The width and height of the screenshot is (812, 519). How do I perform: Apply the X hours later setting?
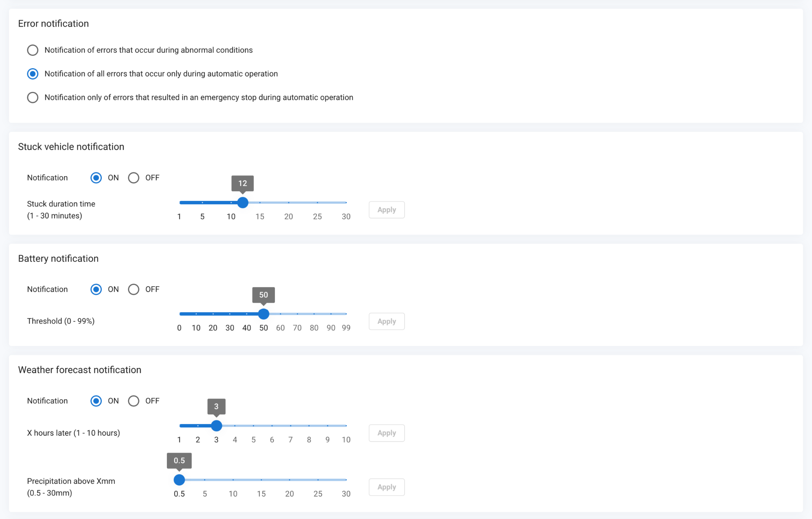click(386, 433)
